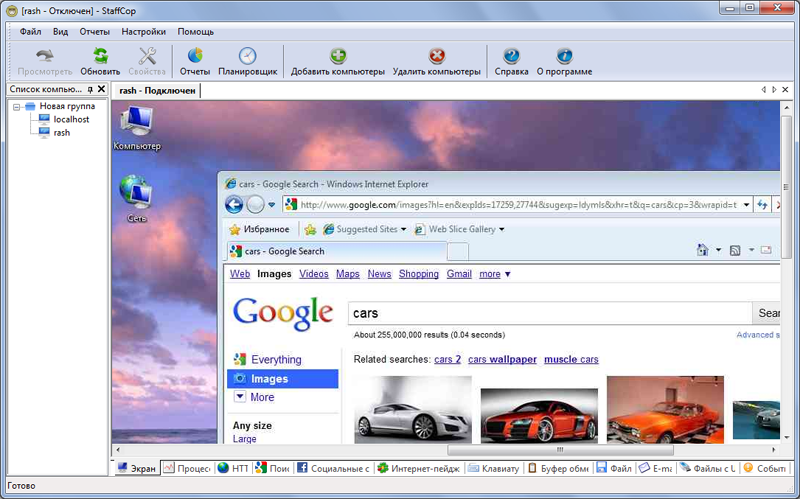
Task: Switch to E-mail bottom tab
Action: click(x=656, y=468)
